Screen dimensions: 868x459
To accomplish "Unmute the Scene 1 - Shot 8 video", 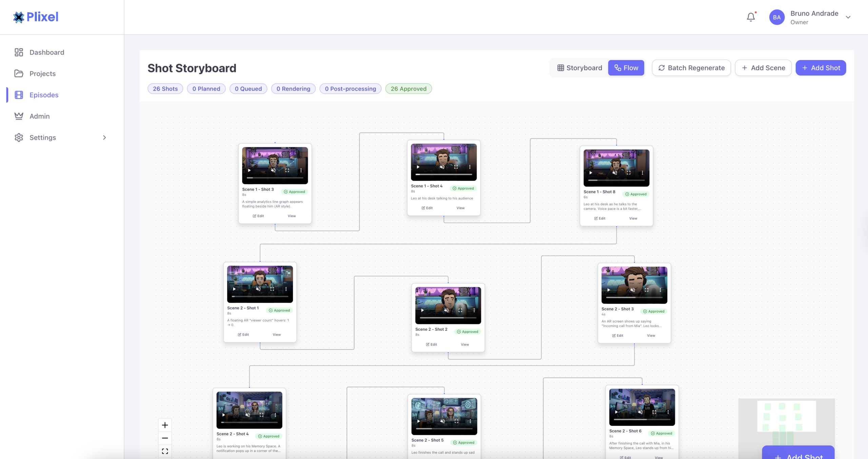I will coord(614,173).
